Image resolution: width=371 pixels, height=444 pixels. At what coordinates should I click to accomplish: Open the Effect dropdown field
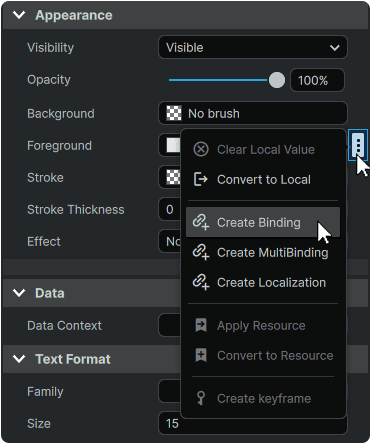pos(169,241)
